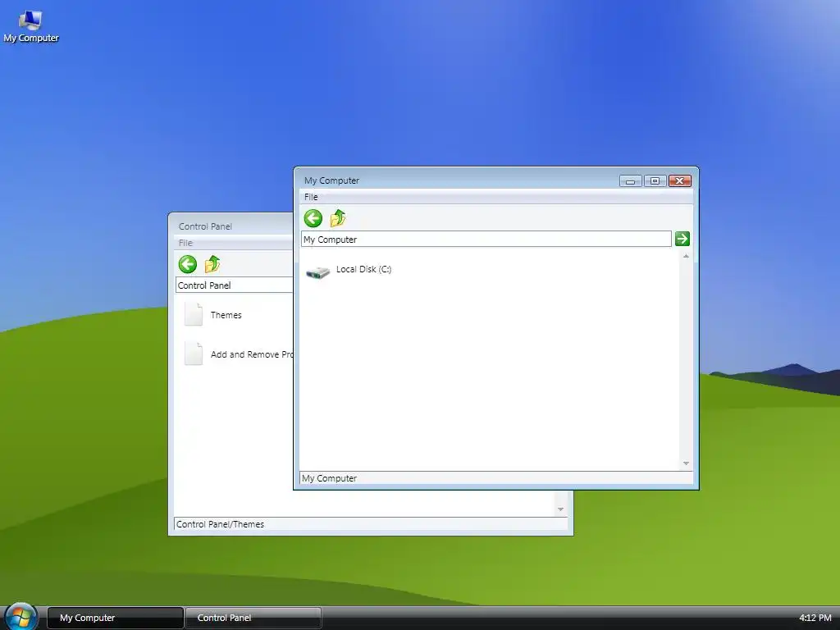840x630 pixels.
Task: Open Add and Remove Programs icon
Action: click(194, 354)
